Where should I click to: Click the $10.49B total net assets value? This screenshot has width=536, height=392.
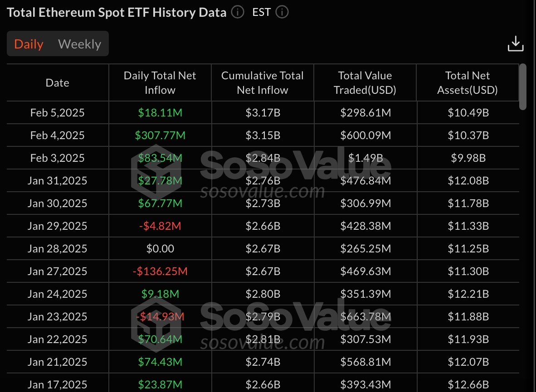(468, 112)
